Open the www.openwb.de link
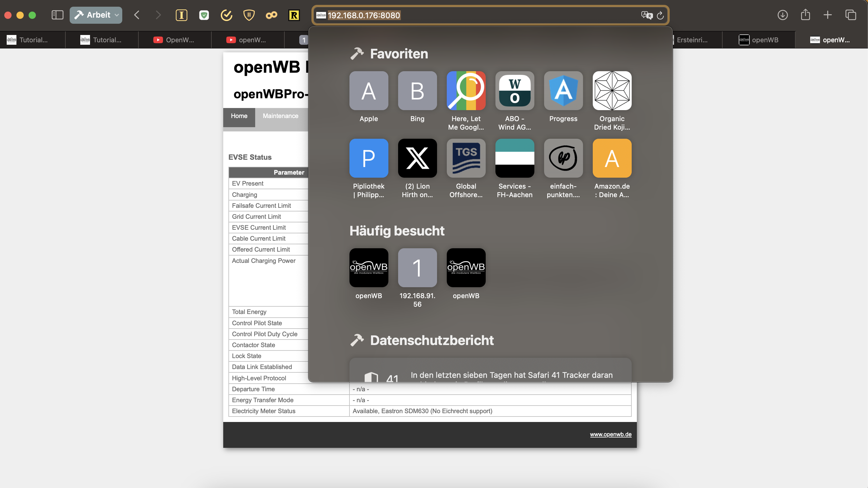The height and width of the screenshot is (488, 868). tap(610, 434)
